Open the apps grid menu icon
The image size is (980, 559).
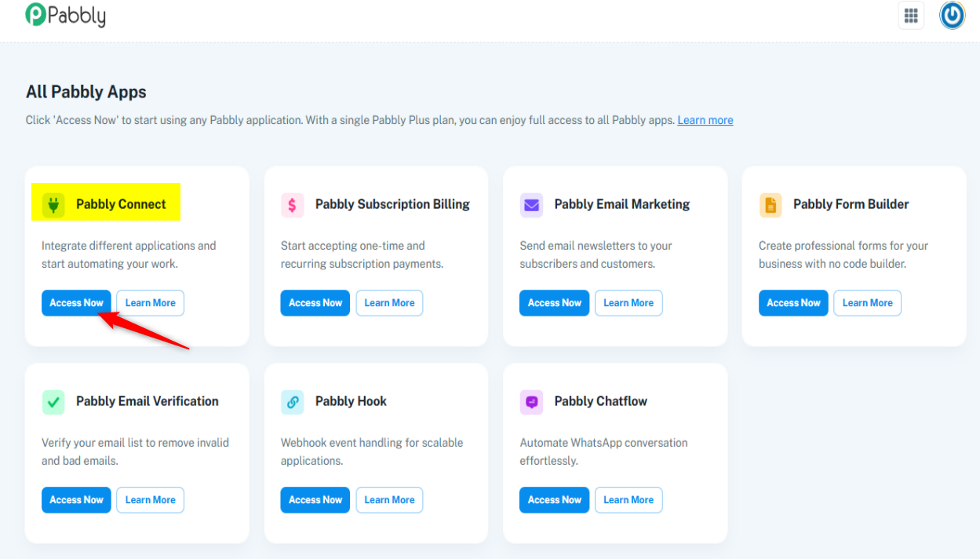(x=911, y=16)
